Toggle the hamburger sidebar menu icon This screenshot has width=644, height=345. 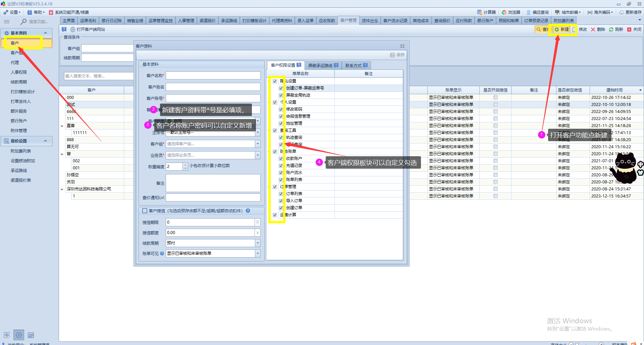[7, 21]
